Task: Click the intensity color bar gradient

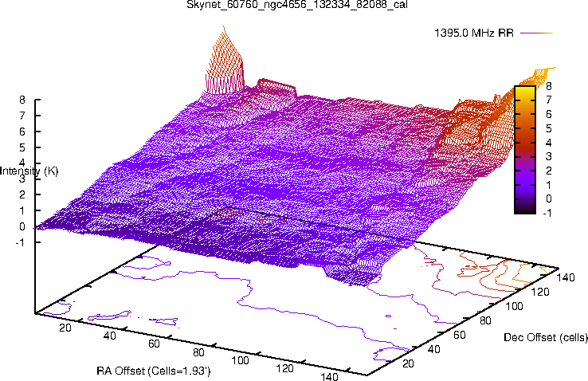Action: click(525, 150)
